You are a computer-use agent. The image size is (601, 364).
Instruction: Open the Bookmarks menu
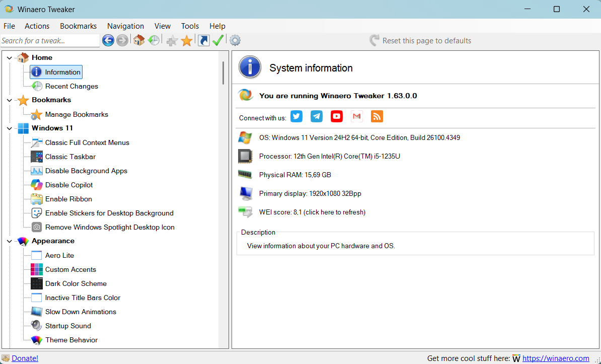pyautogui.click(x=78, y=26)
